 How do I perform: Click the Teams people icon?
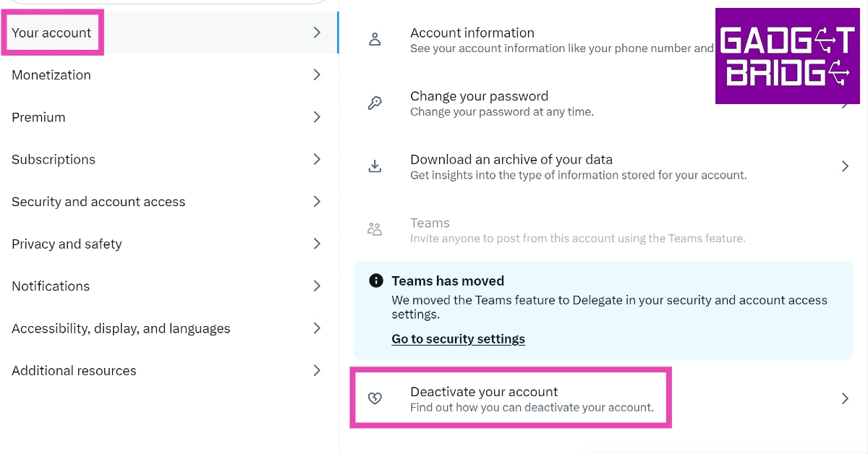coord(375,230)
